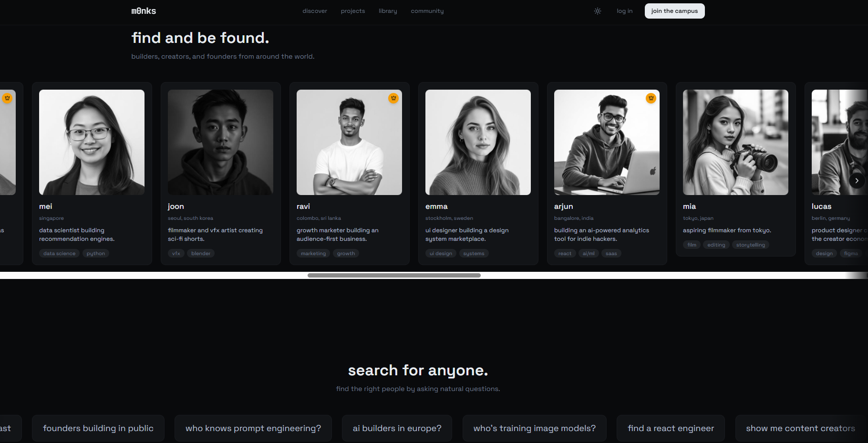Click the premium badge on the leftmost partial card
868x443 pixels.
coord(8,98)
